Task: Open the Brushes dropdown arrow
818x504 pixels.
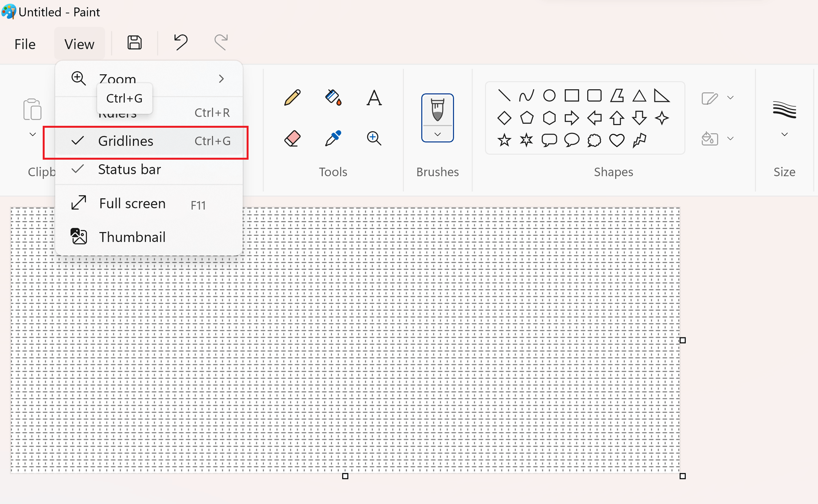Action: point(437,134)
